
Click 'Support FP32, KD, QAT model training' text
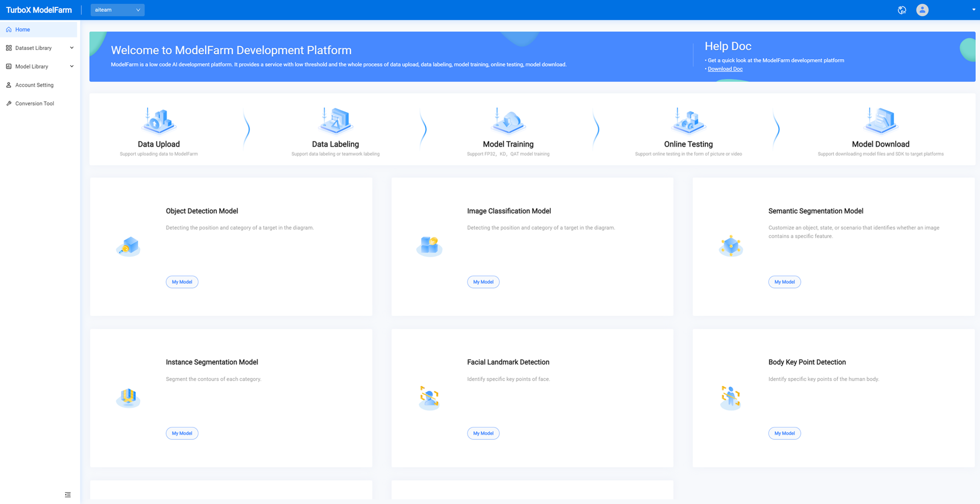point(508,154)
